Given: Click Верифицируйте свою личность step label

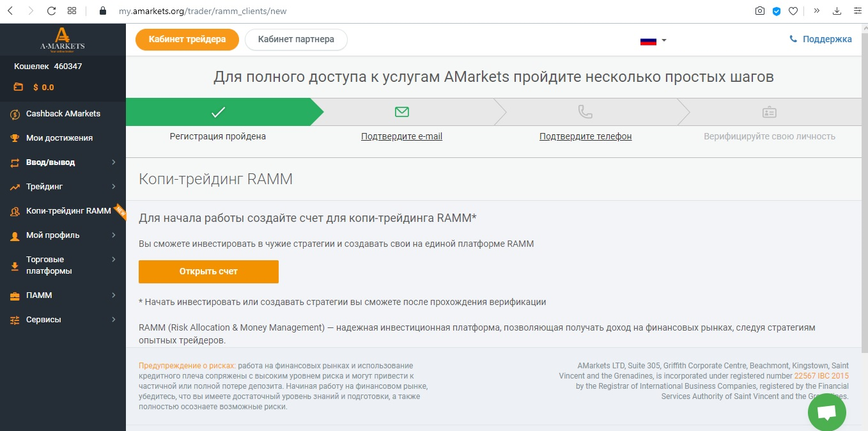Looking at the screenshot, I should 770,136.
